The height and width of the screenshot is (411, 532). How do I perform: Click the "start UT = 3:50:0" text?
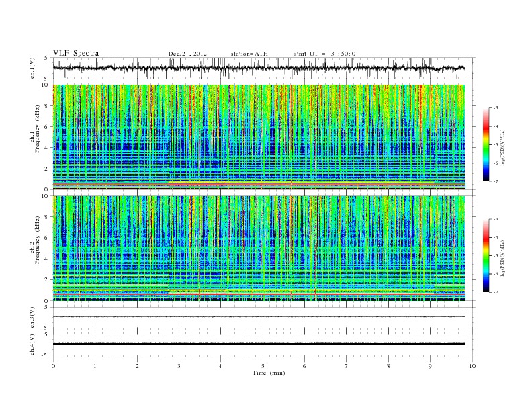[324, 54]
